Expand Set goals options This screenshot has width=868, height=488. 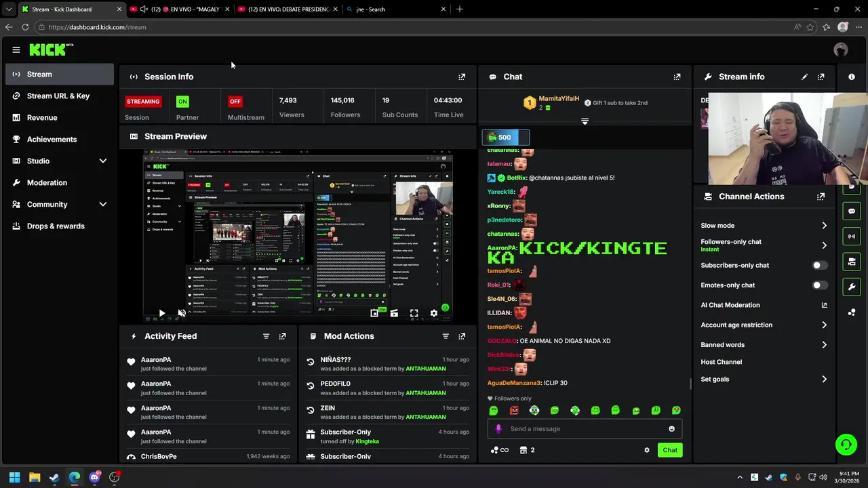point(824,380)
